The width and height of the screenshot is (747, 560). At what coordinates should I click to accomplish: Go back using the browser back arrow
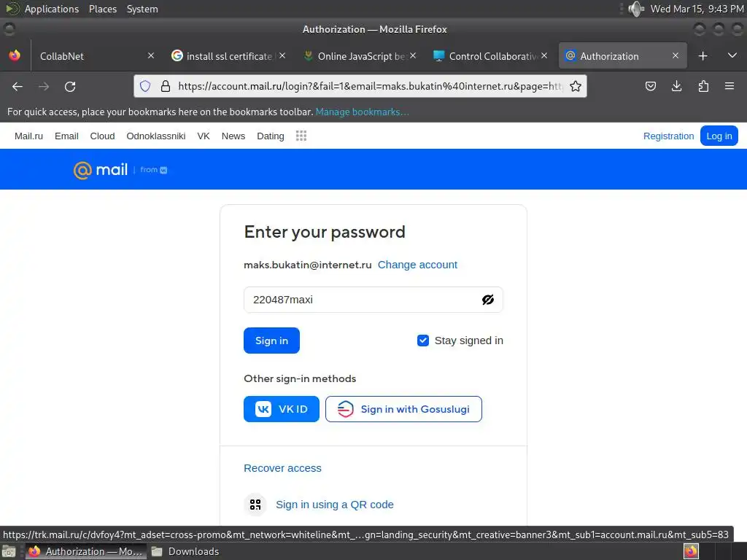(18, 86)
